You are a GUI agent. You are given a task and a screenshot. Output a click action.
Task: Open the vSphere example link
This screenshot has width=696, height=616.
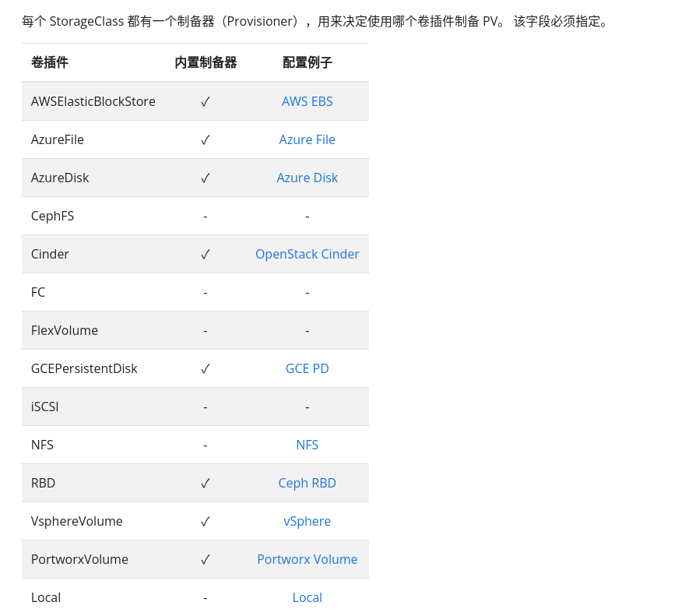click(x=308, y=522)
